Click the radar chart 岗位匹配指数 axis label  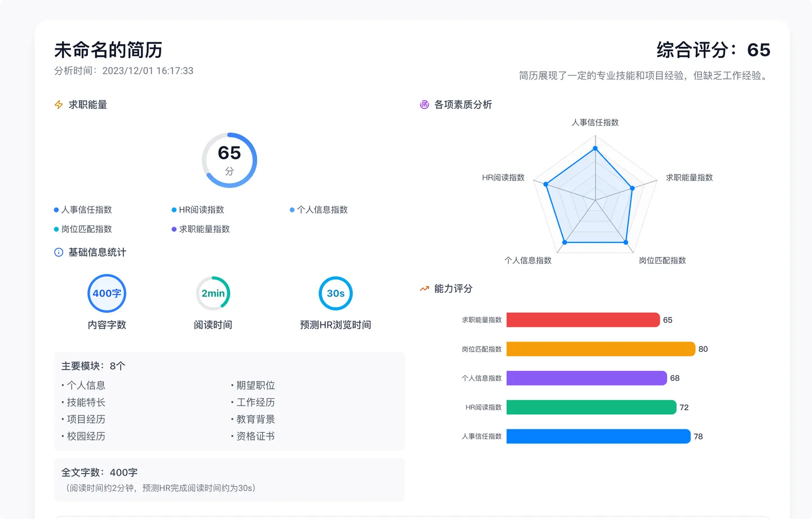[662, 260]
